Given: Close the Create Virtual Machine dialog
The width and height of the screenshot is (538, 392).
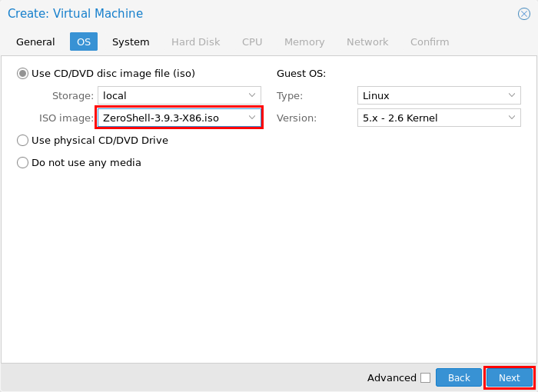Looking at the screenshot, I should click(524, 14).
